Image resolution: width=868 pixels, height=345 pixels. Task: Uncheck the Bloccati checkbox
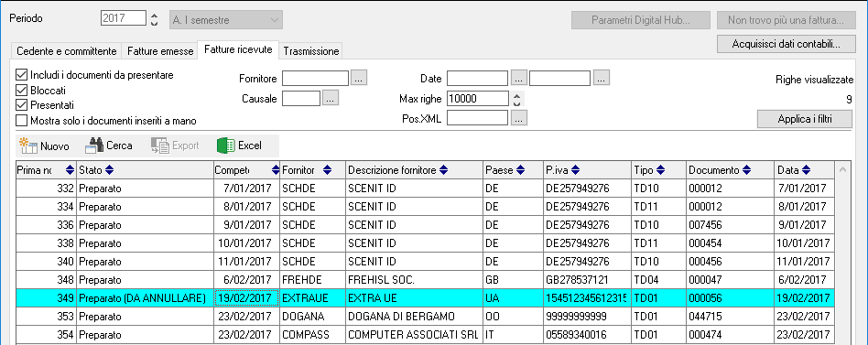click(22, 90)
